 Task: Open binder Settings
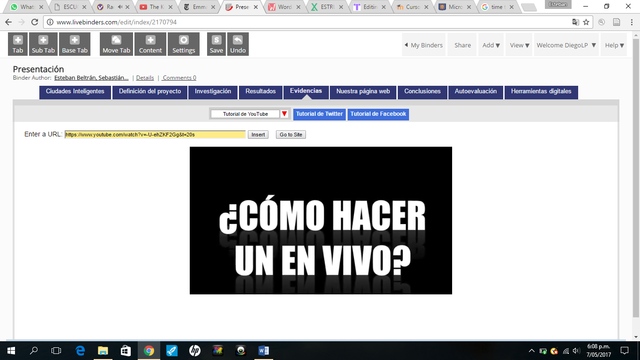click(x=184, y=44)
